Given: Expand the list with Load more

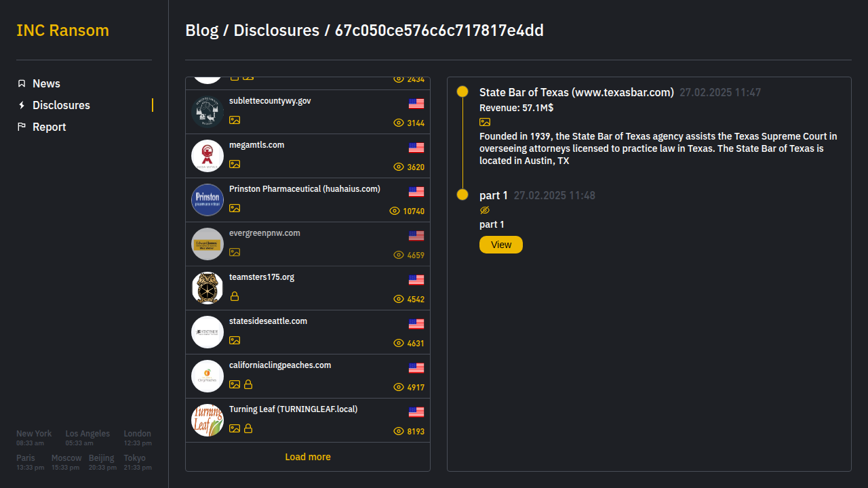Looking at the screenshot, I should tap(308, 457).
